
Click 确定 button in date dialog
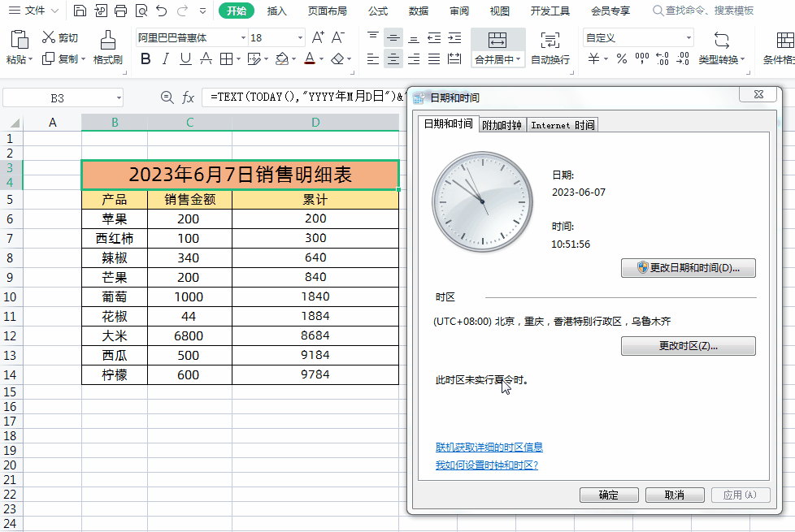tap(608, 495)
